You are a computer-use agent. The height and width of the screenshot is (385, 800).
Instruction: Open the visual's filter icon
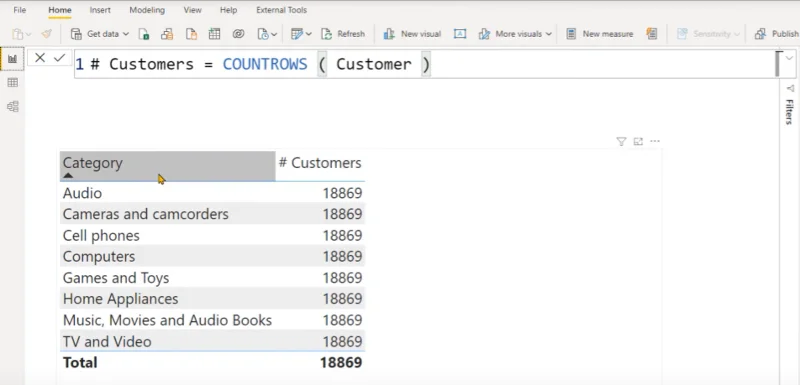[x=621, y=142]
